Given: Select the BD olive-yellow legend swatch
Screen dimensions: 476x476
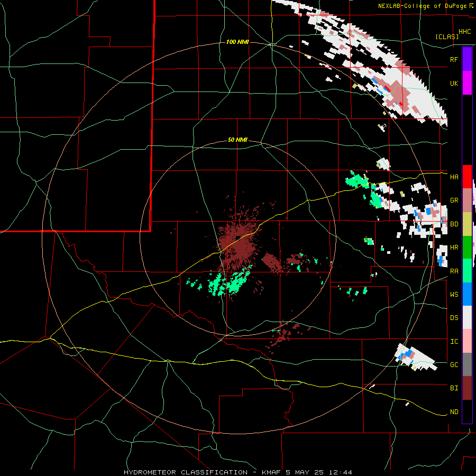Looking at the screenshot, I should pos(467,224).
